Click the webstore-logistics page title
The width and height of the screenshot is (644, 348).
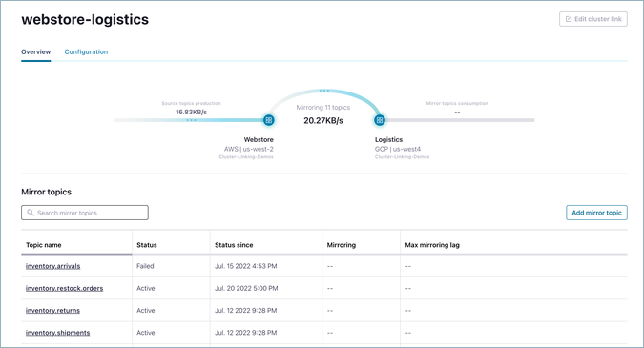click(x=85, y=19)
